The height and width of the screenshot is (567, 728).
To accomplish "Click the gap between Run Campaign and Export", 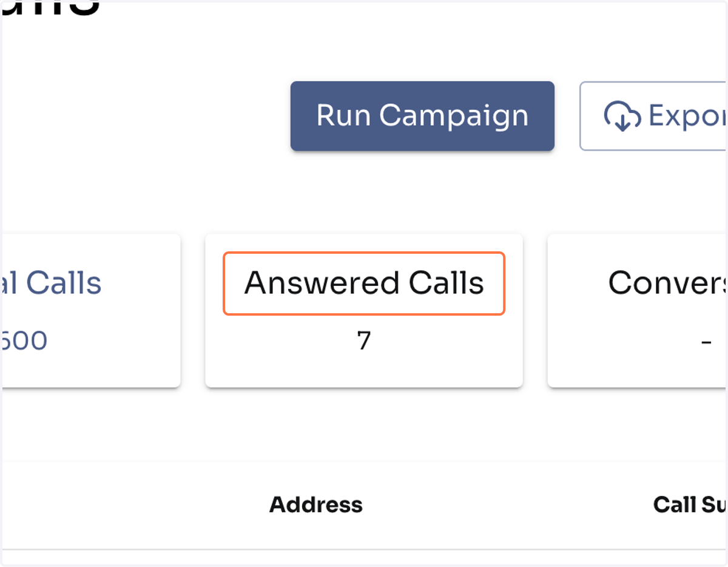I will (567, 116).
